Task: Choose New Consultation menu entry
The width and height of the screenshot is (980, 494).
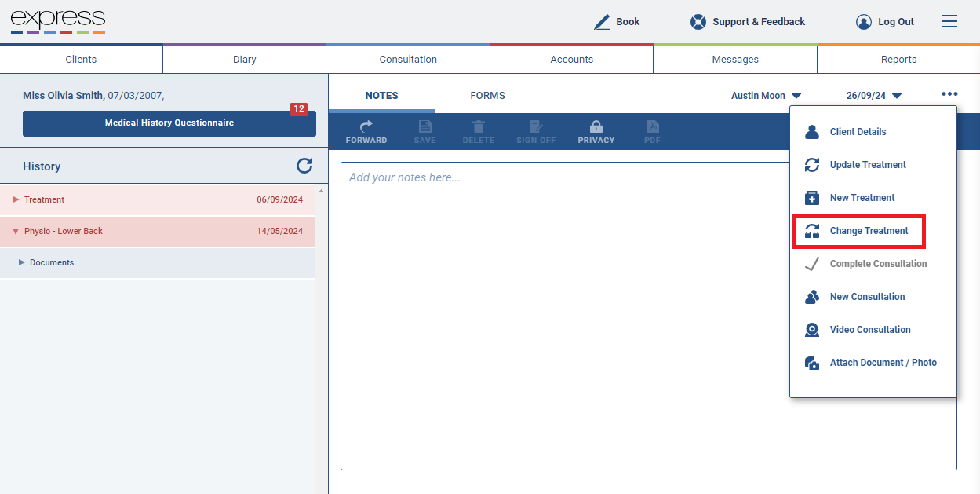Action: pos(868,297)
